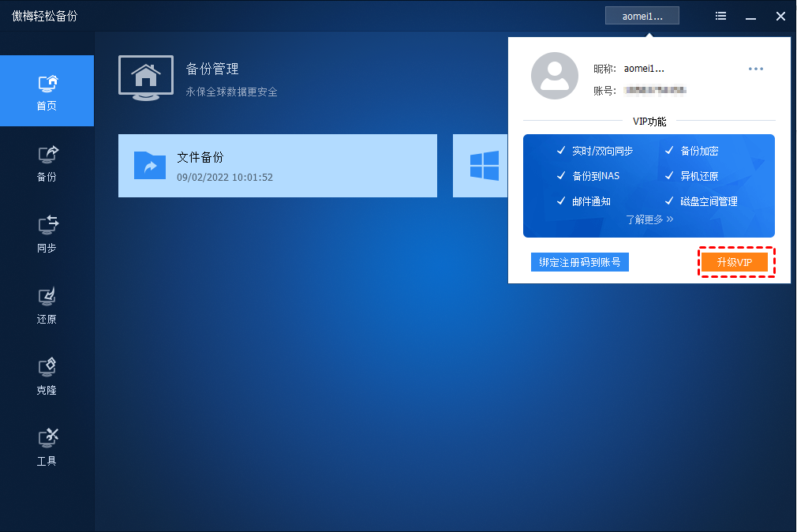Click the 备份到NAS feature item

(588, 176)
